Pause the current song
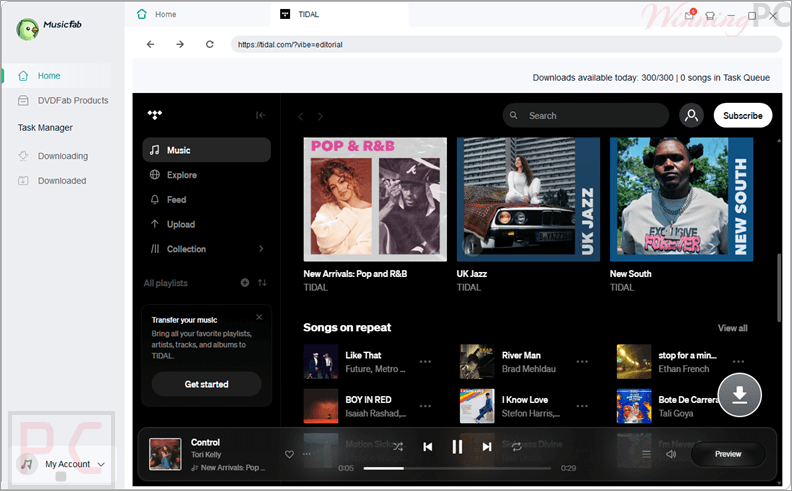The width and height of the screenshot is (792, 491). 457,447
